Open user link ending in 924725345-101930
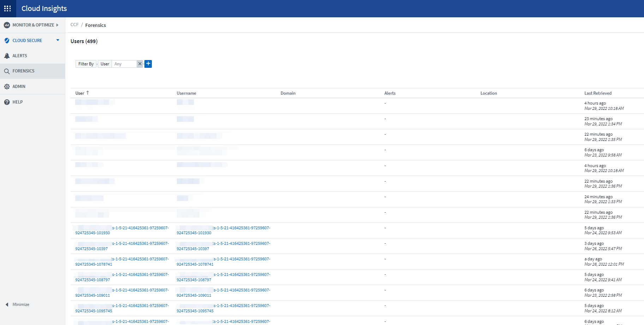The width and height of the screenshot is (644, 325). pos(93,233)
